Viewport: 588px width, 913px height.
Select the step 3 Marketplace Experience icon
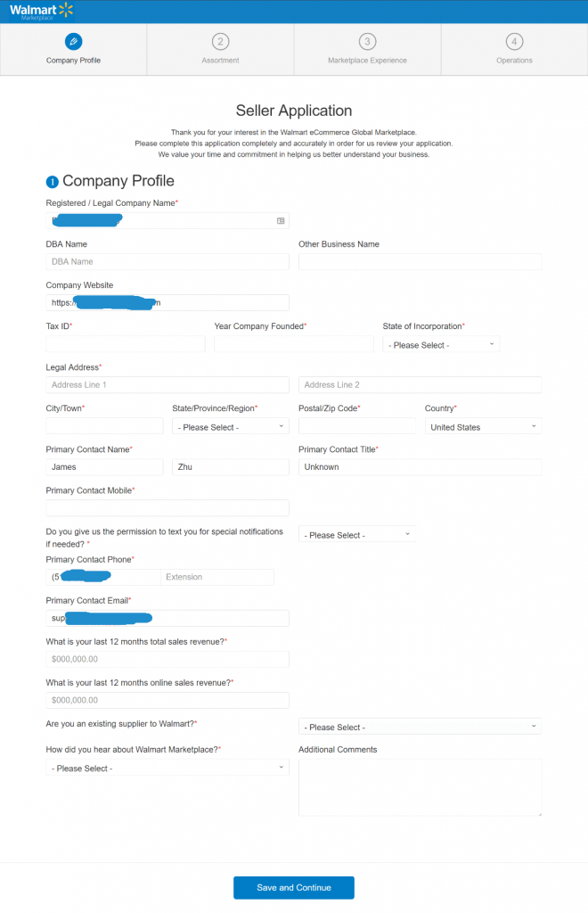pos(367,41)
